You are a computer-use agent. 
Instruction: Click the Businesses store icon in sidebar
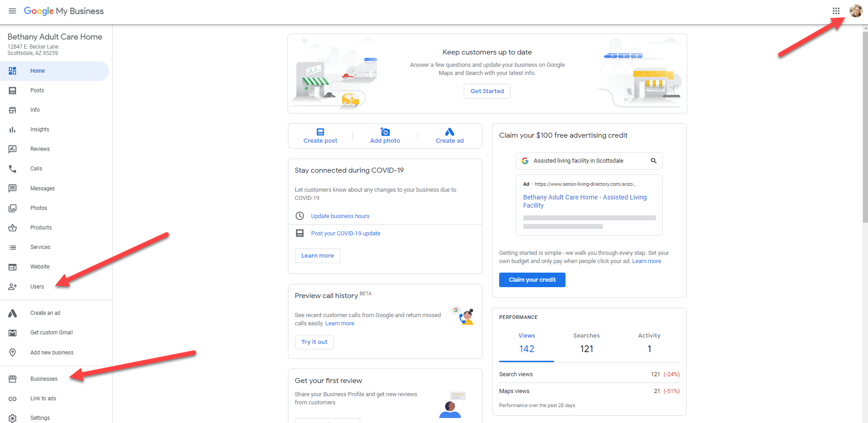pos(12,379)
